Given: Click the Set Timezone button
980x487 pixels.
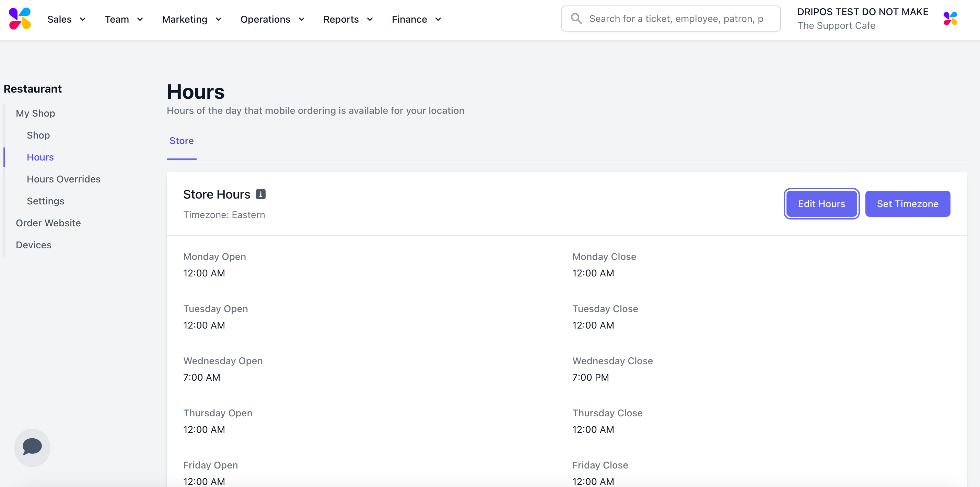Looking at the screenshot, I should click(907, 204).
